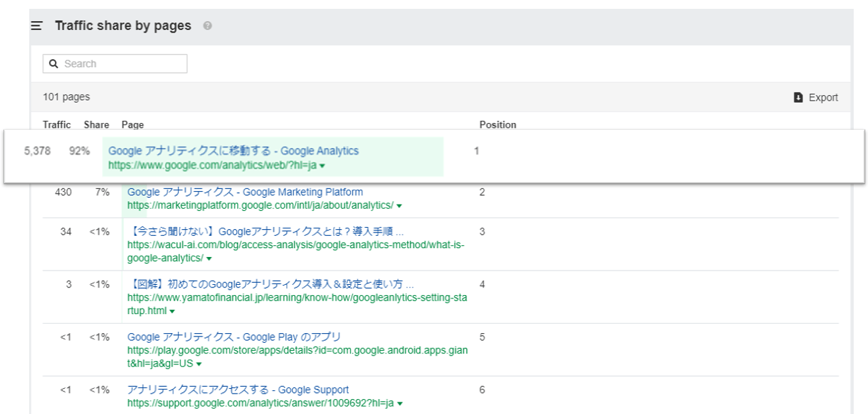The height and width of the screenshot is (414, 868).
Task: Open the アナリティクスにアクセスする support link
Action: pos(237,389)
